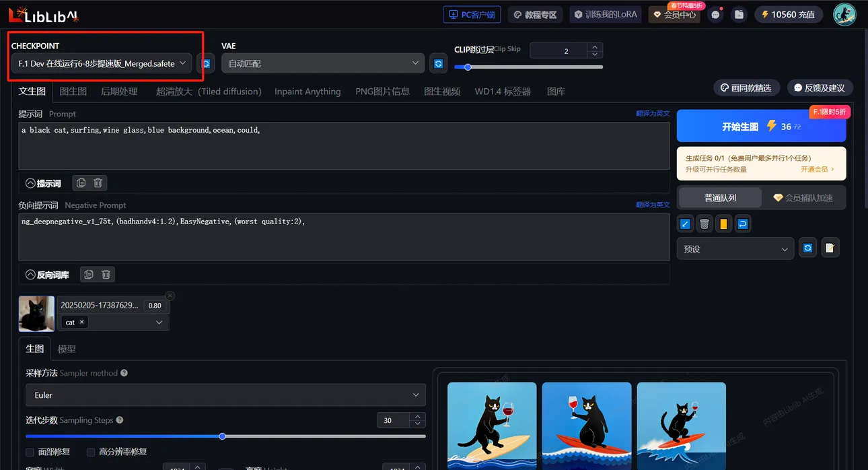The width and height of the screenshot is (868, 470).
Task: Click the Sampling Steps slider handle
Action: tap(222, 436)
